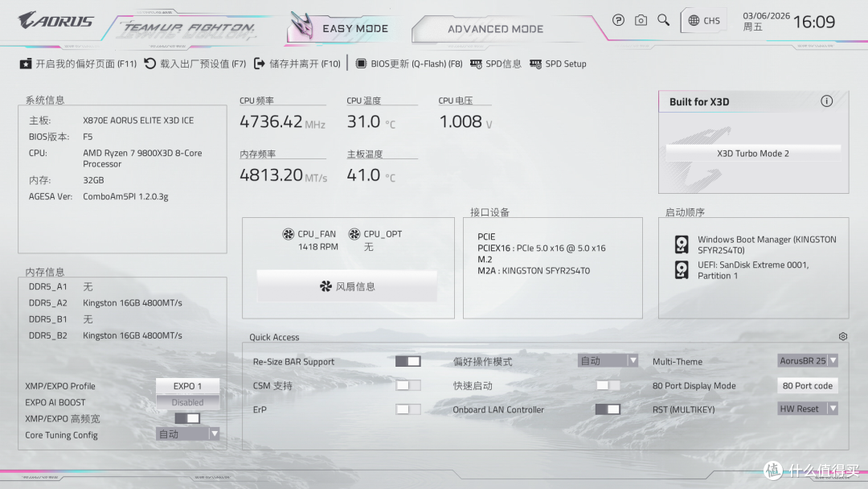Toggle Onboard LAN Controller switch
Image resolution: width=868 pixels, height=489 pixels.
pyautogui.click(x=608, y=409)
